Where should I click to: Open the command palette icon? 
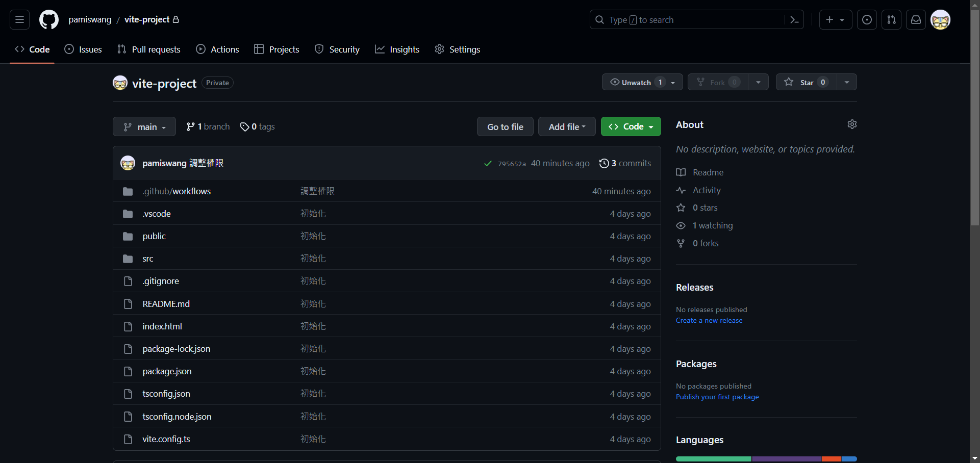click(x=794, y=20)
